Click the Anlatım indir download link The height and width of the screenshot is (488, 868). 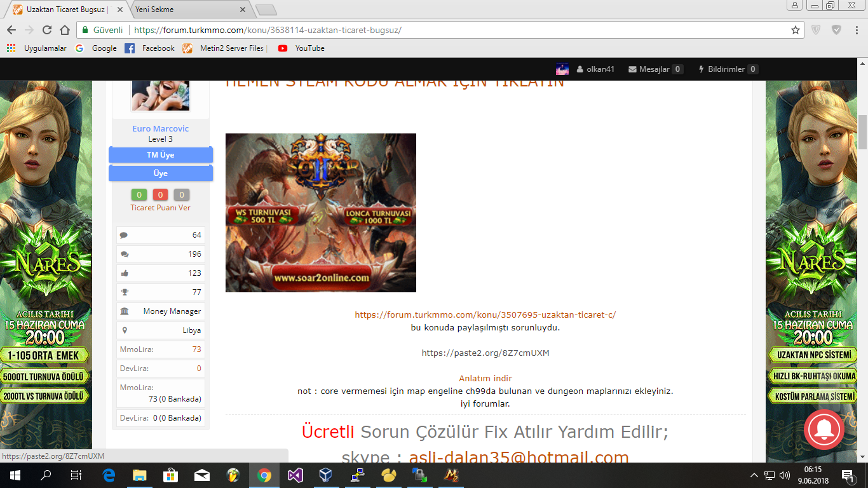coord(485,378)
